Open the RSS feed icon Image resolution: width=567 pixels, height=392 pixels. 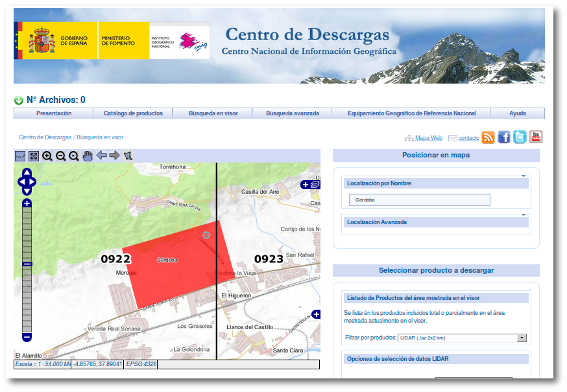[488, 137]
